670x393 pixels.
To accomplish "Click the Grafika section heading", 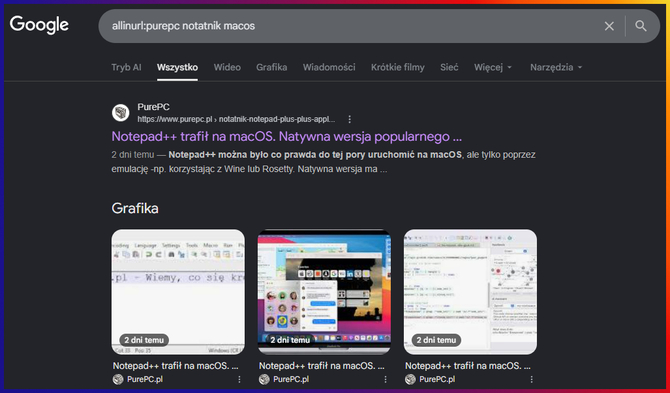I will pos(135,208).
